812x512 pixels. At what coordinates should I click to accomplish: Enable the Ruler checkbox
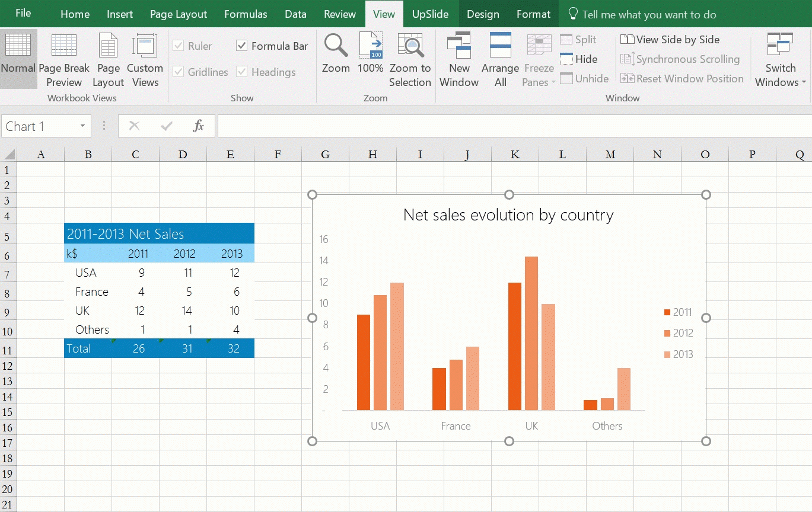178,46
